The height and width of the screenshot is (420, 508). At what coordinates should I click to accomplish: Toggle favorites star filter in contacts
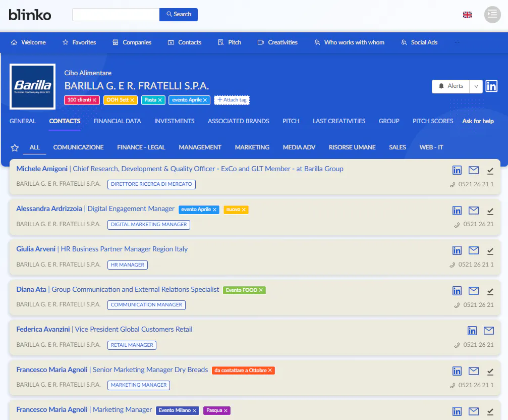pos(15,148)
